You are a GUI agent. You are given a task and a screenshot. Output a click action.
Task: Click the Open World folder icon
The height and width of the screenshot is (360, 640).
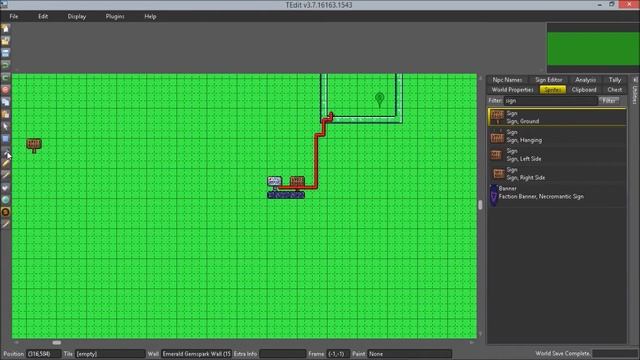6,41
